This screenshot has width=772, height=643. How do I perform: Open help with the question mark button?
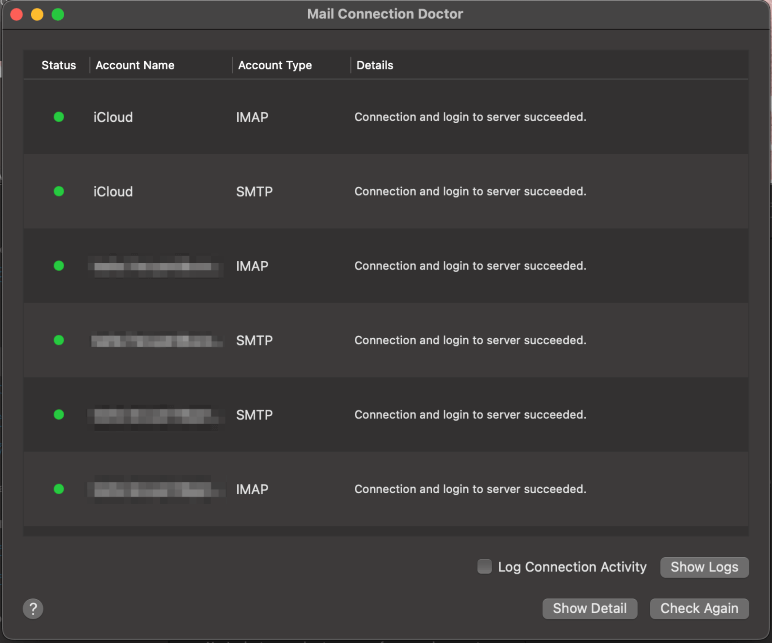[33, 608]
